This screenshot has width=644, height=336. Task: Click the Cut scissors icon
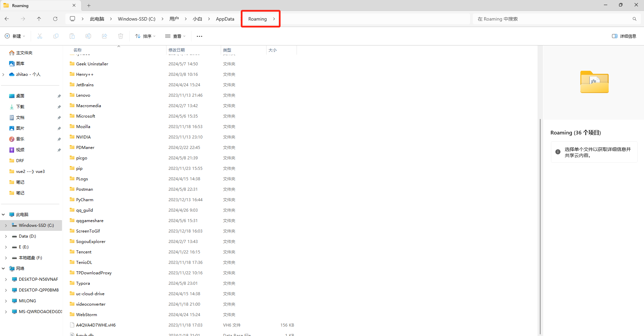(40, 36)
